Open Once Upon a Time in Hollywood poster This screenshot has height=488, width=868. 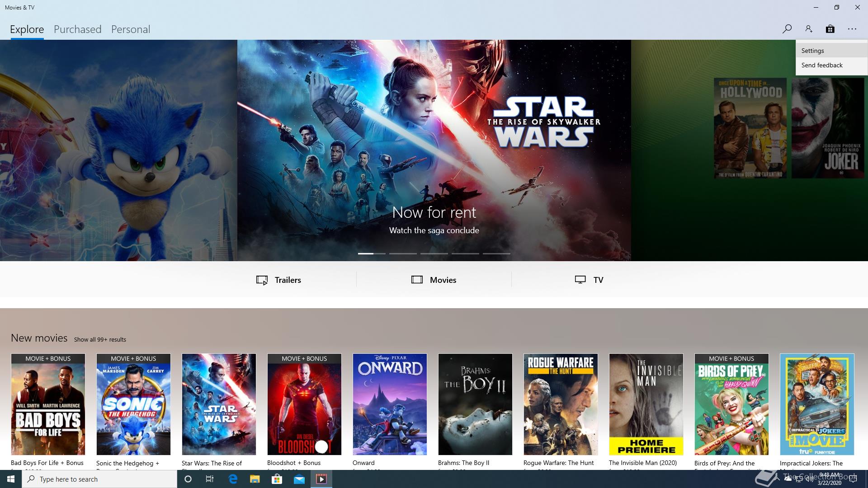(750, 128)
